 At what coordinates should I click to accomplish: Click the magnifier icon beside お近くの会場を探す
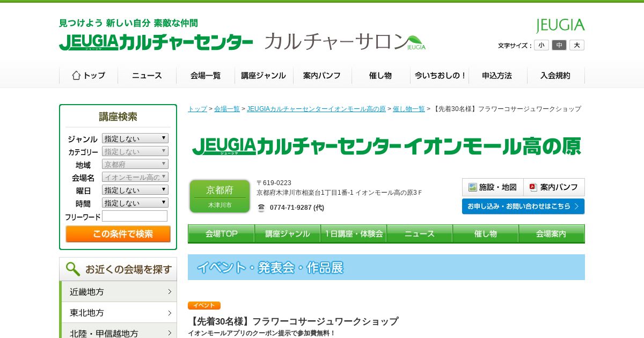pos(73,269)
